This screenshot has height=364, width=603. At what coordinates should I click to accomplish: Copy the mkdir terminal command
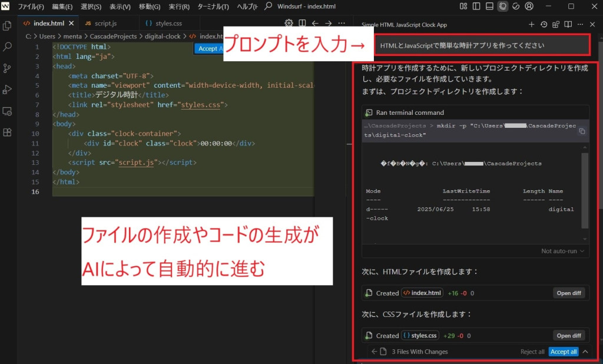coord(582,131)
